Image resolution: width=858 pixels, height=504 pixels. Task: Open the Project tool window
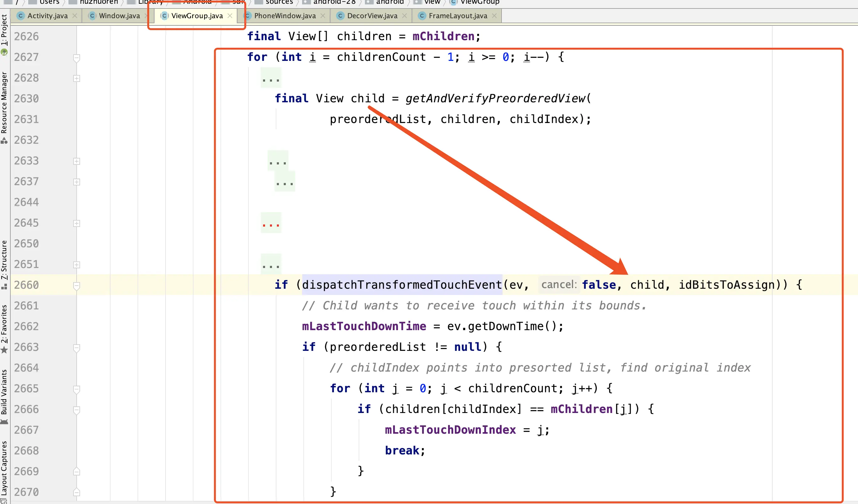click(x=4, y=30)
